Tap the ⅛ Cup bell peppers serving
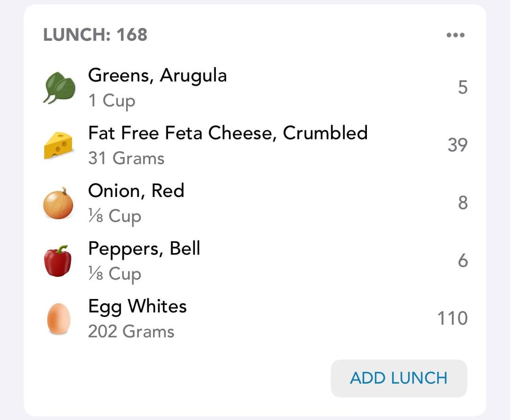The width and height of the screenshot is (510, 420). 115,274
